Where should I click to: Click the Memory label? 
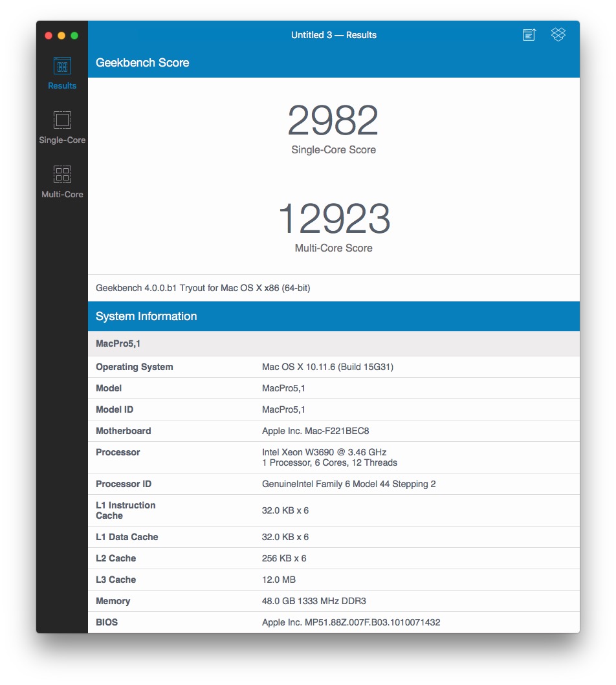click(x=113, y=601)
